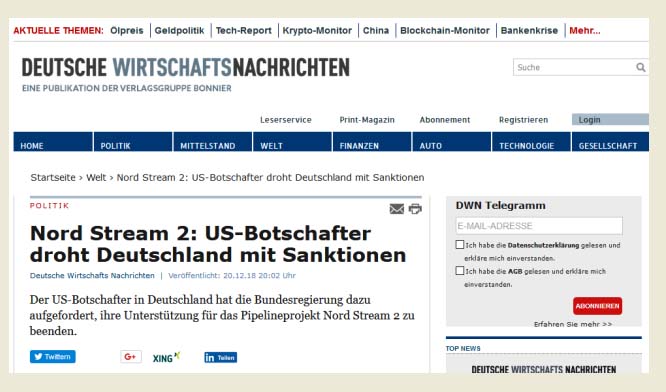Open the Registrieren page
This screenshot has height=392, width=666.
click(x=523, y=120)
